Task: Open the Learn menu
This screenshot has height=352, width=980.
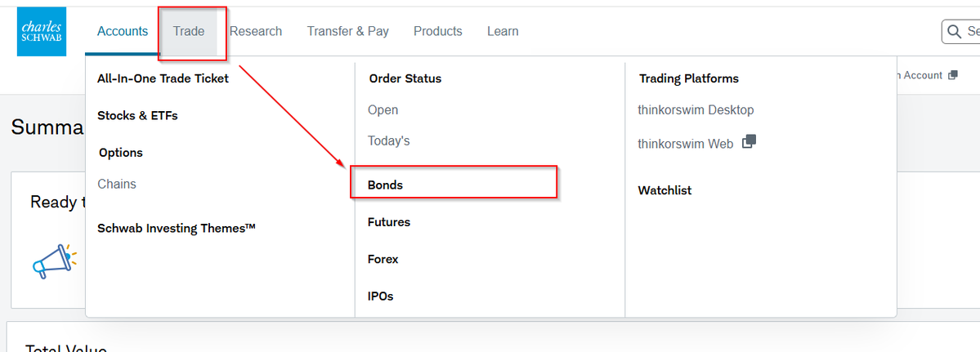Action: tap(503, 31)
